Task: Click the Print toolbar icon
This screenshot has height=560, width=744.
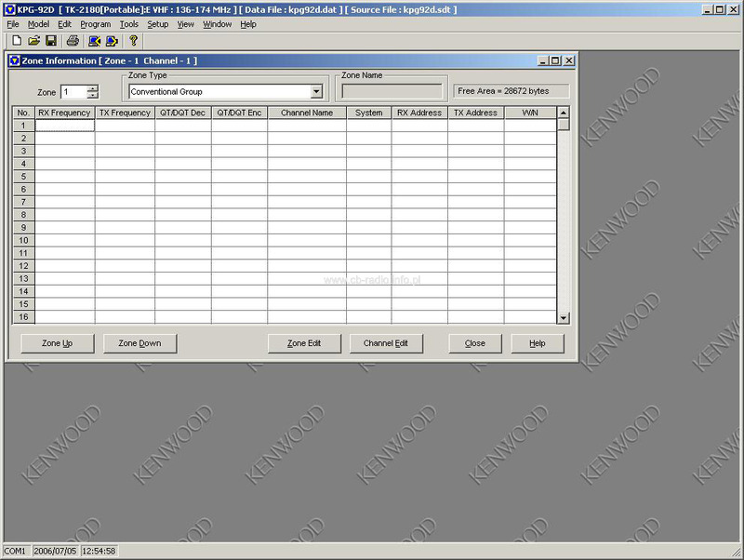Action: point(73,41)
